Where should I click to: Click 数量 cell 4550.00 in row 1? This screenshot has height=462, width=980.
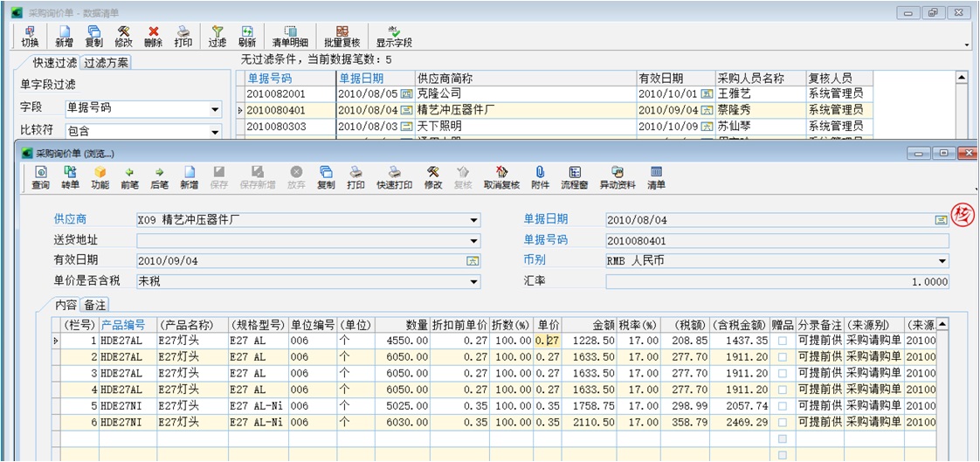tap(403, 341)
